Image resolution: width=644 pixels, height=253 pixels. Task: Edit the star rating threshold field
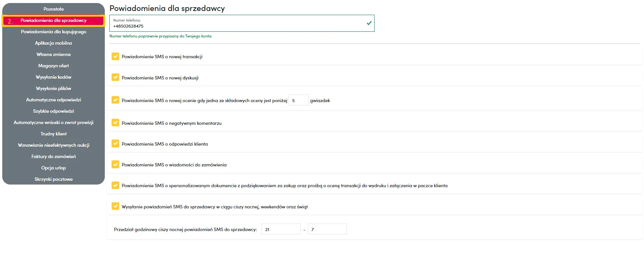click(x=298, y=101)
